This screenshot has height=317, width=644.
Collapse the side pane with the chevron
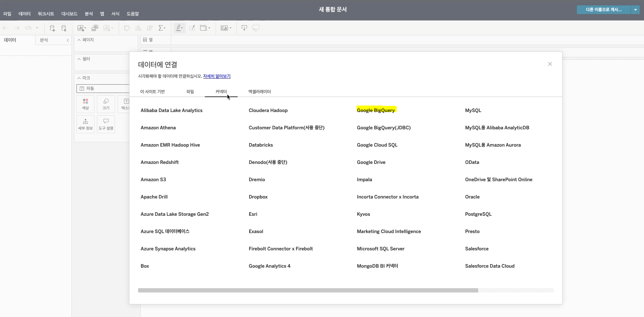coord(68,40)
